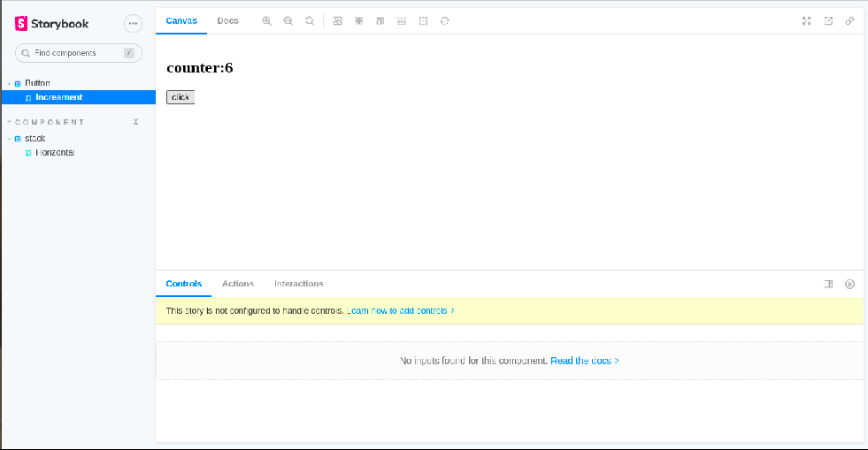Open the Storybook ellipsis shortcuts menu
The image size is (868, 450).
tap(133, 23)
